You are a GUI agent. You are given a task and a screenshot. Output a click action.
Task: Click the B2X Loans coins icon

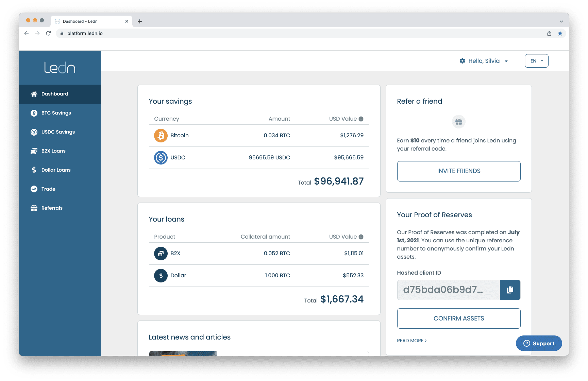coord(34,151)
